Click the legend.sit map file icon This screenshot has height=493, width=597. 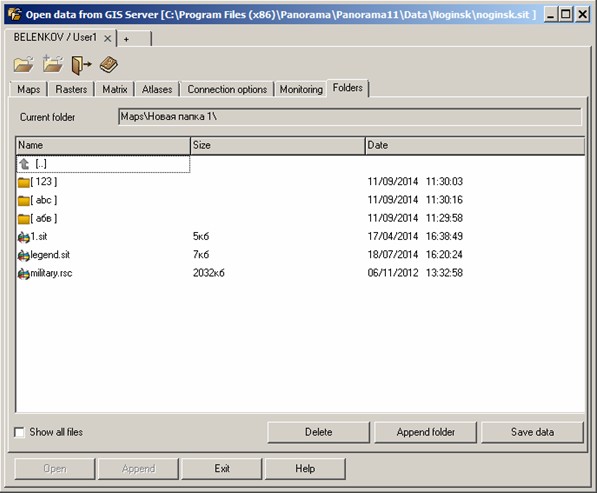click(x=24, y=255)
